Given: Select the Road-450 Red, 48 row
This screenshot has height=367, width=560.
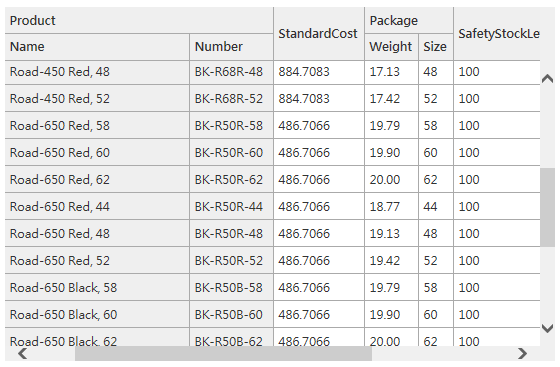Looking at the screenshot, I should (x=272, y=72).
